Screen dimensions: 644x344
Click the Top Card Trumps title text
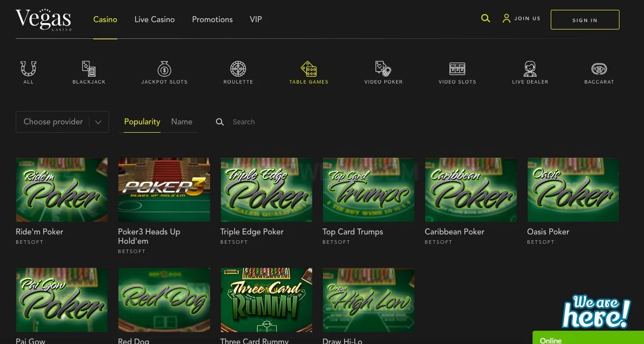pos(352,231)
